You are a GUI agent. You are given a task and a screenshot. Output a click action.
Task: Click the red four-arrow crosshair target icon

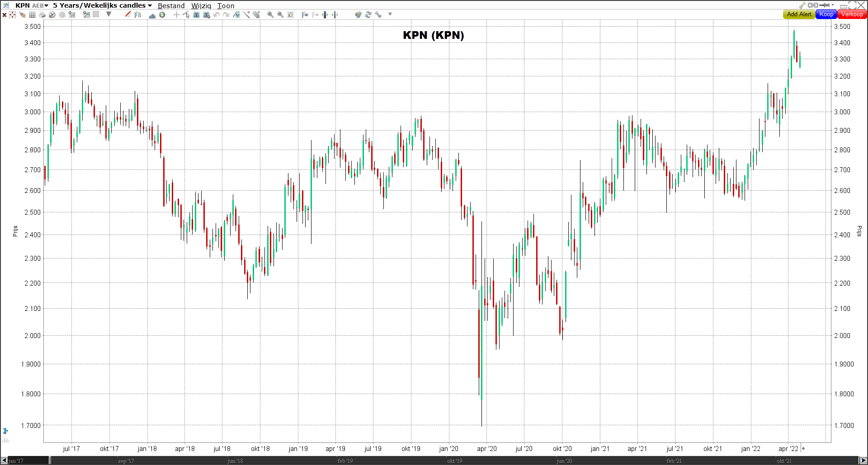click(x=12, y=15)
